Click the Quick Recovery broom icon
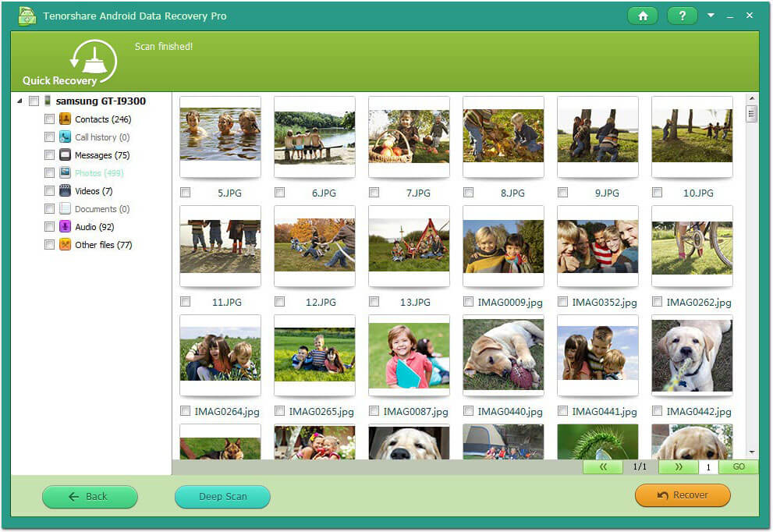This screenshot has width=773, height=532. 94,61
